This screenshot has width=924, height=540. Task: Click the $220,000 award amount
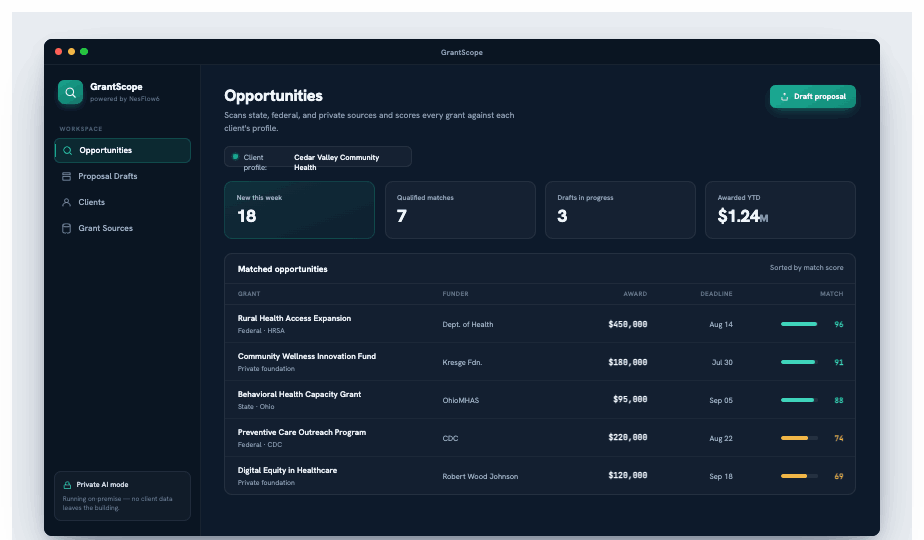(628, 437)
